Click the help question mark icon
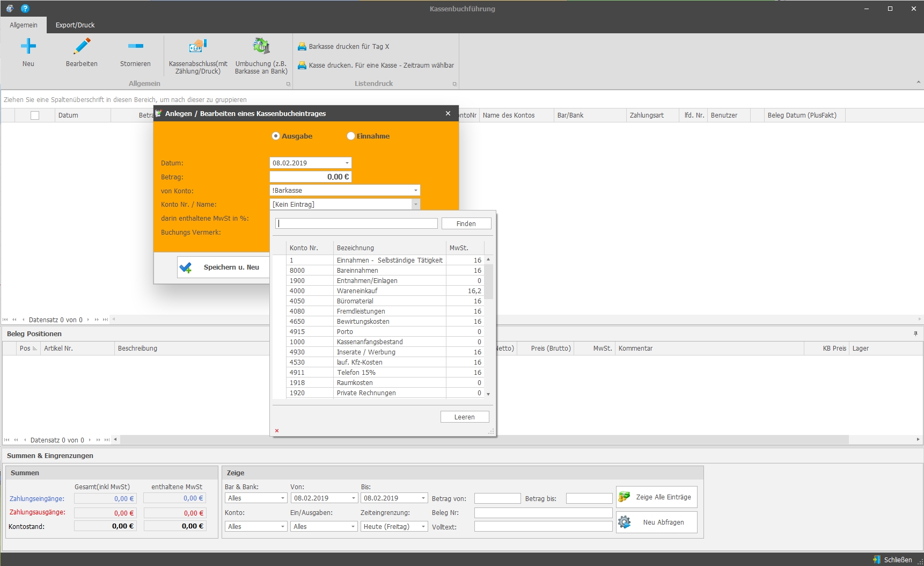The image size is (924, 566). coord(25,9)
